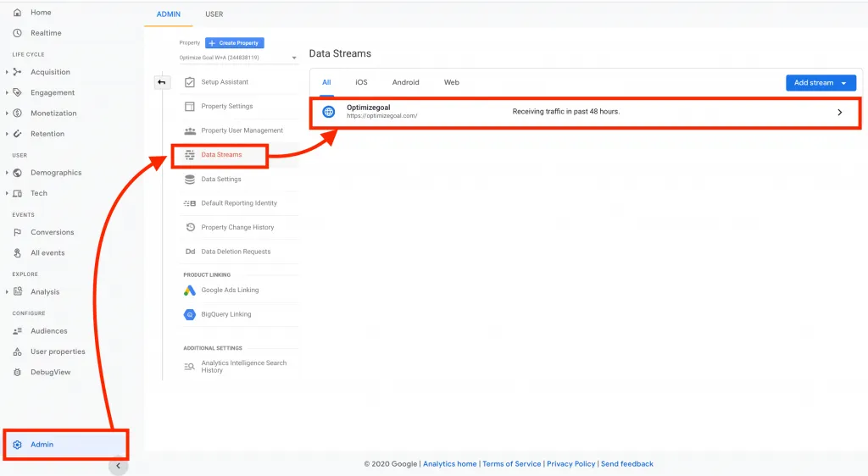
Task: Click the Conversions flag icon
Action: (x=17, y=232)
